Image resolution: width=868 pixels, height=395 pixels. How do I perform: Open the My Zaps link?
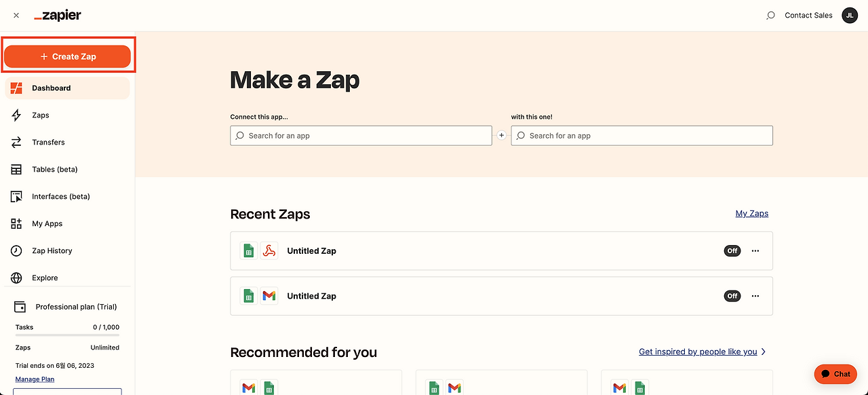pyautogui.click(x=751, y=213)
